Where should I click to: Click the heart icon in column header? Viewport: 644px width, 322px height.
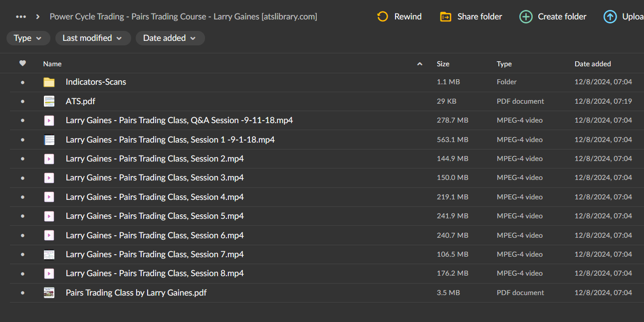tap(22, 63)
